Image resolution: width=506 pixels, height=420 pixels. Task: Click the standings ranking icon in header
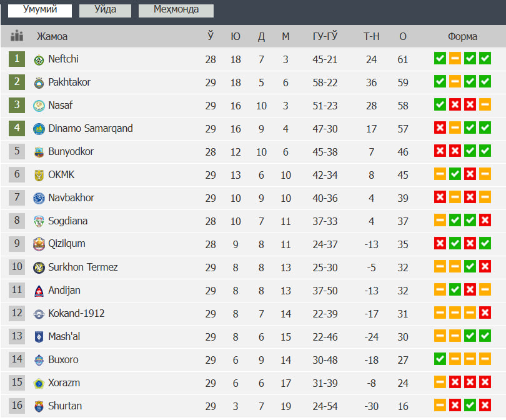click(x=17, y=36)
